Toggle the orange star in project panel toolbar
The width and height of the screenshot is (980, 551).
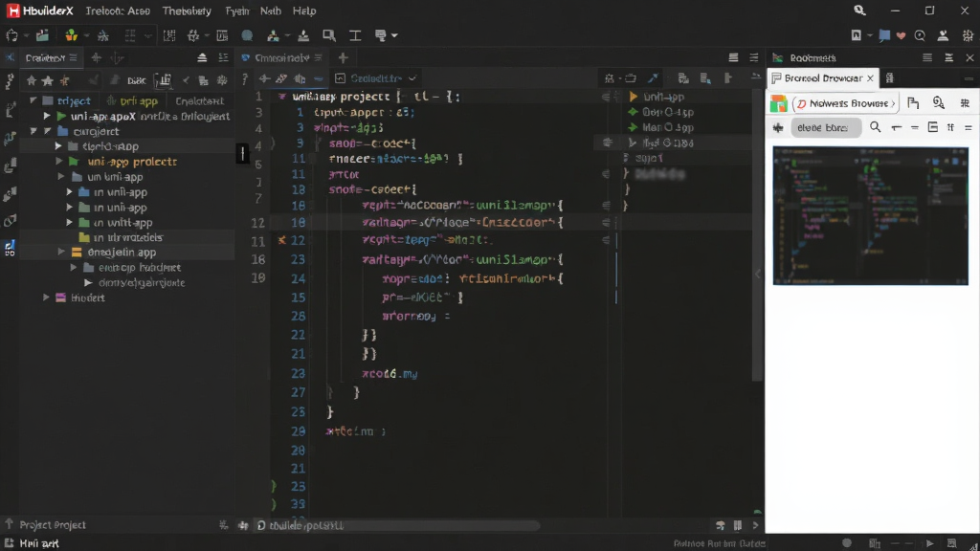64,80
